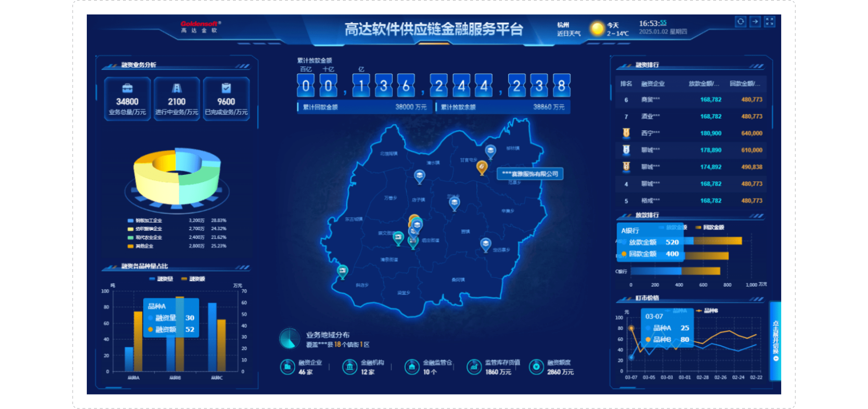Screen dimensions: 868x409
Task: Click the briefcase icon above 34800
Action: coord(127,88)
